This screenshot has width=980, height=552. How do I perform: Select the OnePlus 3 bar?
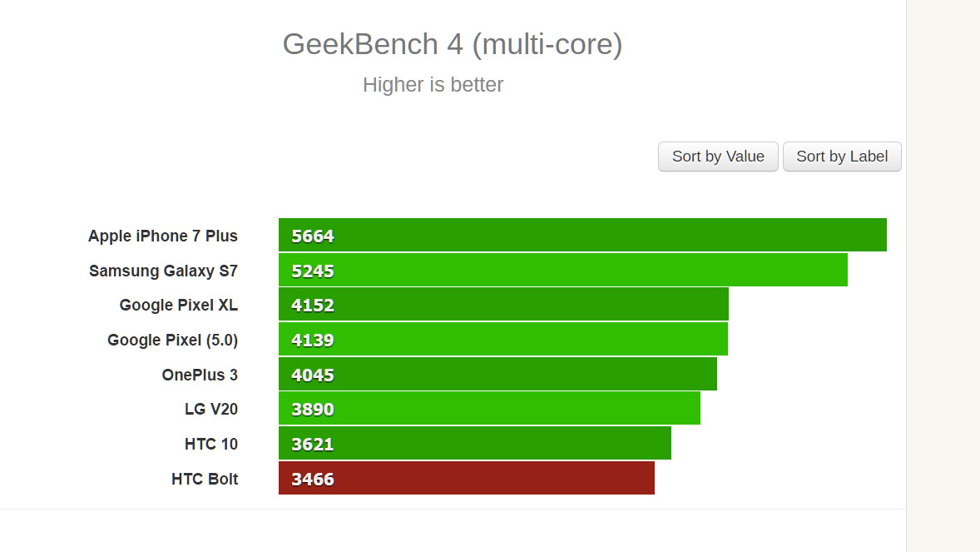pyautogui.click(x=497, y=375)
